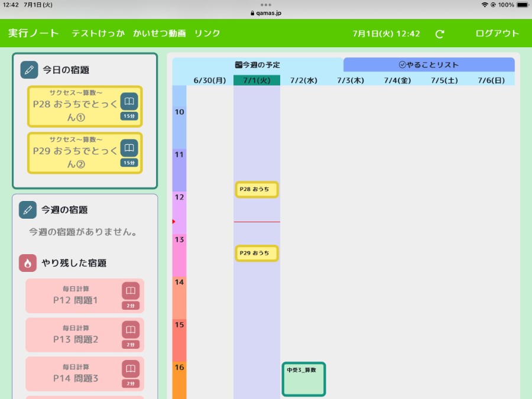Click flame icon beside やり残した宿題

[x=28, y=263]
